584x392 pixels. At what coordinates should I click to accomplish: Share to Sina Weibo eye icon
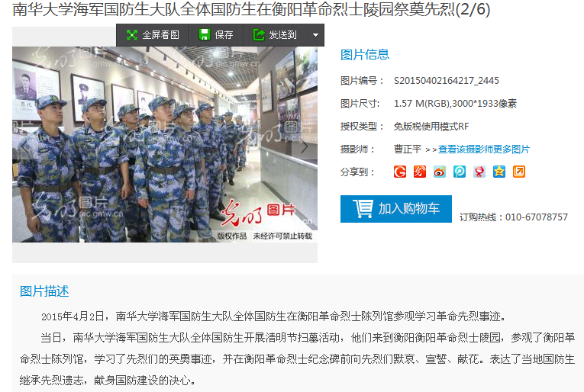pos(440,172)
